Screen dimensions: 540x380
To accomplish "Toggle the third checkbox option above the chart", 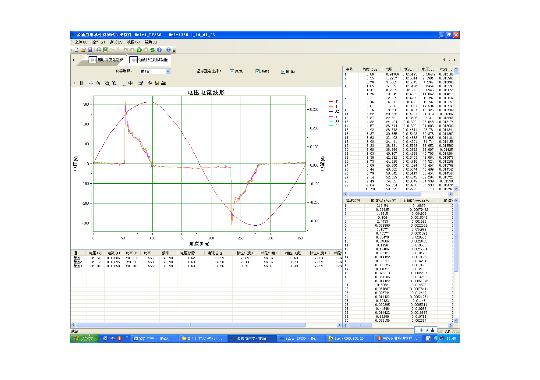I will [283, 71].
